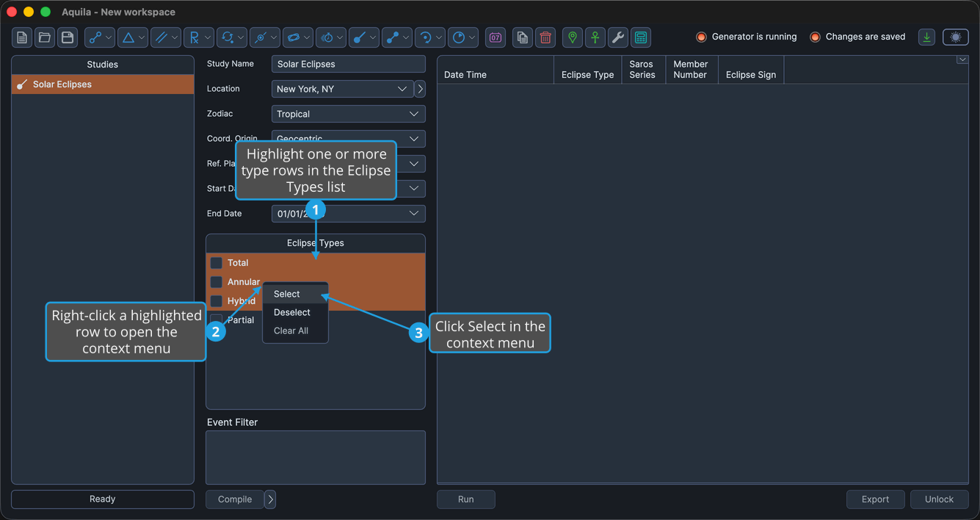980x520 pixels.
Task: Open locations via green map pin icon
Action: 573,37
